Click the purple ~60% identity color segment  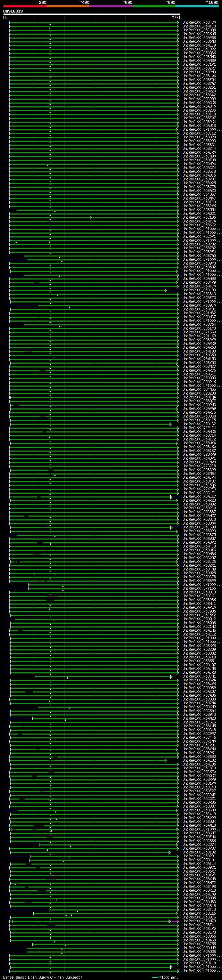[111, 6]
